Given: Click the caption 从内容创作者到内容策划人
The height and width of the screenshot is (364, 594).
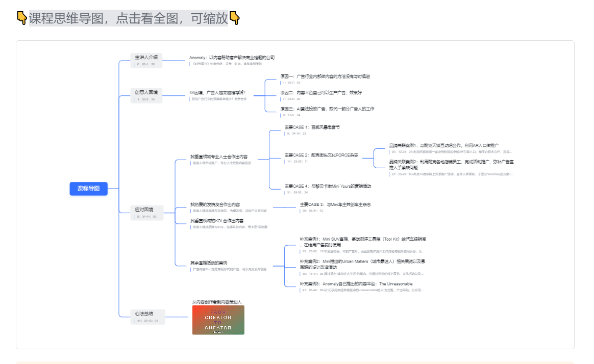Looking at the screenshot, I should [217, 302].
